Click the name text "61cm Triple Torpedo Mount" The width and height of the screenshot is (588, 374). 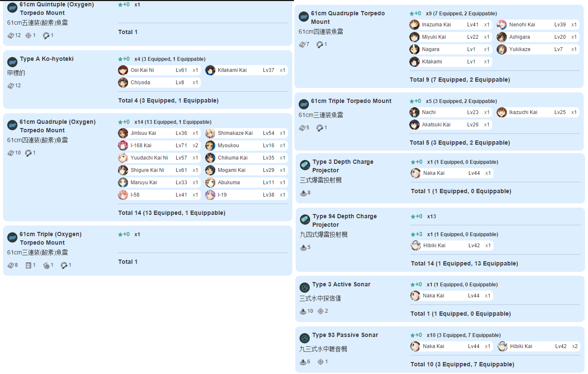[351, 101]
